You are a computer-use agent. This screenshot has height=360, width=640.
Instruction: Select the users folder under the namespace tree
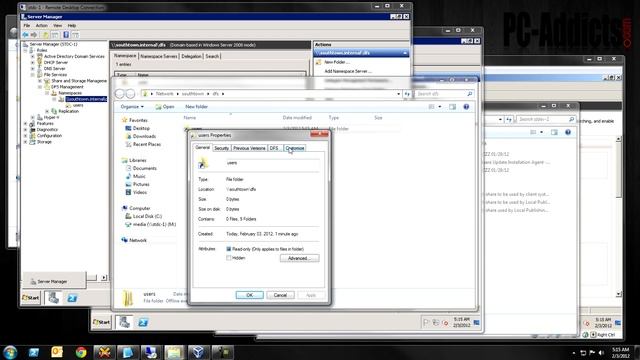click(x=78, y=105)
